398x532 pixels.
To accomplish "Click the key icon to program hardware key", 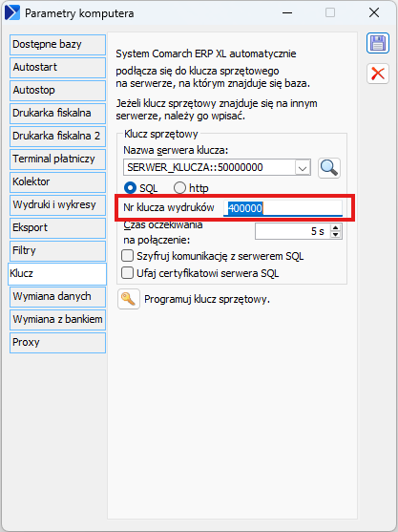I will coord(129,299).
